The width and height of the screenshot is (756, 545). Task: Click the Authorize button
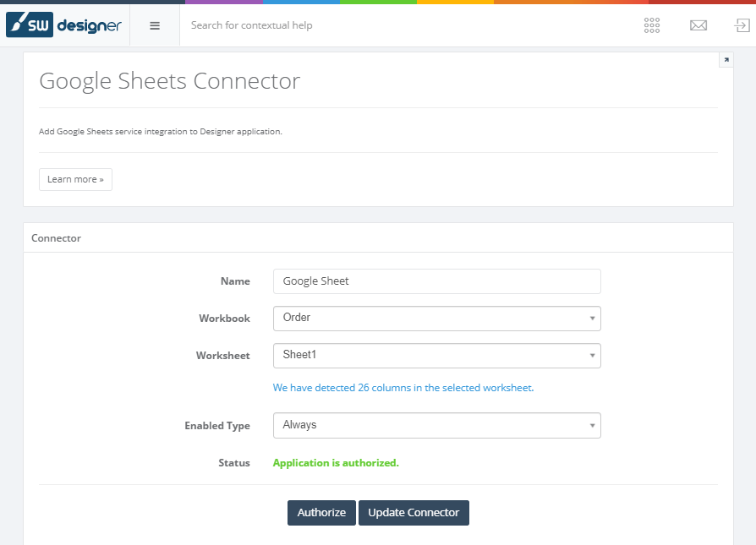(x=321, y=513)
